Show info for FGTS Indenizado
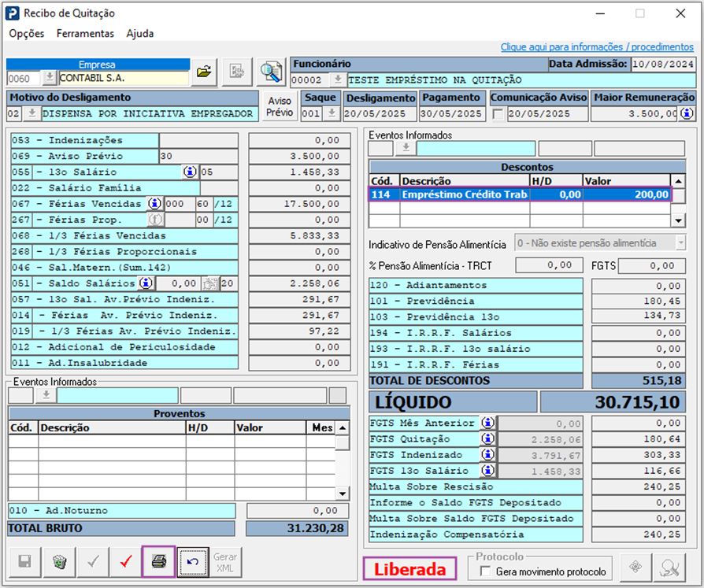704x588 pixels. coord(488,455)
